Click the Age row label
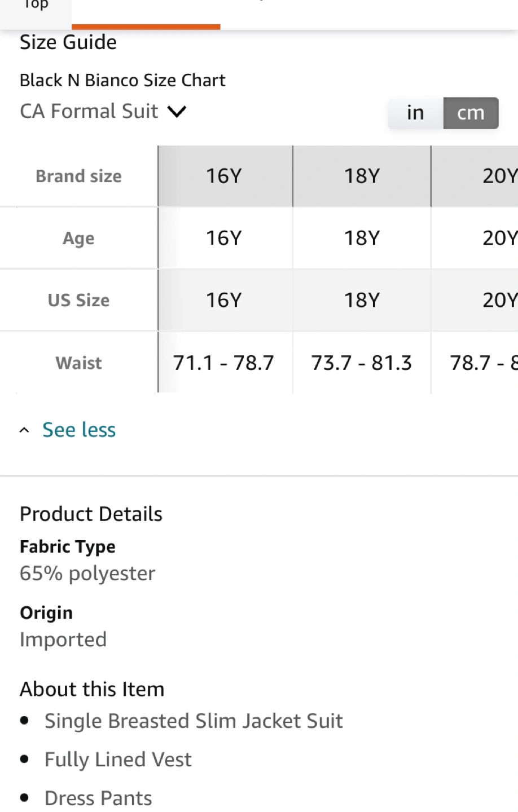This screenshot has width=518, height=812. (78, 238)
